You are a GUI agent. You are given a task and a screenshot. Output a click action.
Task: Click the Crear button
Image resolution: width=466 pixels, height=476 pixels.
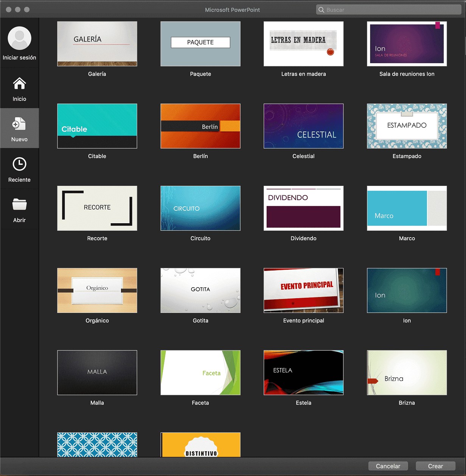[435, 466]
